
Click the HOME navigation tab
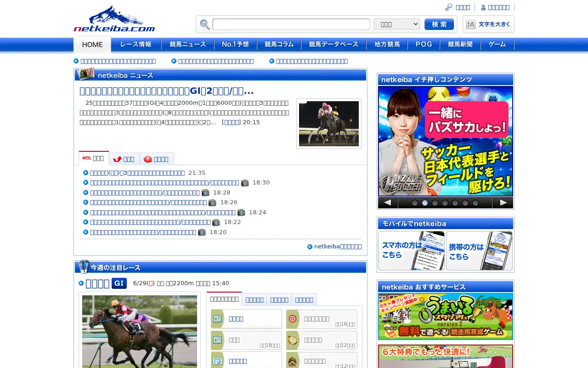(x=92, y=45)
